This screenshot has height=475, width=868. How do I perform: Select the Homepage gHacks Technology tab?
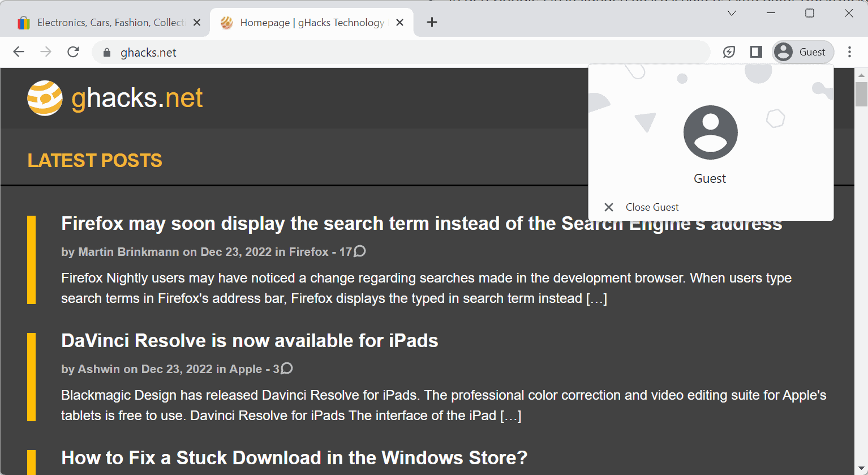(311, 23)
